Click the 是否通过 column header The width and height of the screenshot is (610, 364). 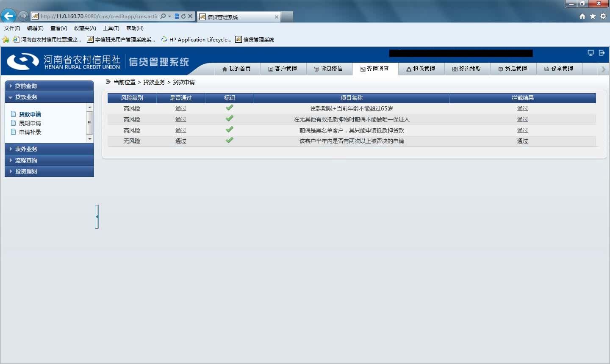click(x=181, y=98)
